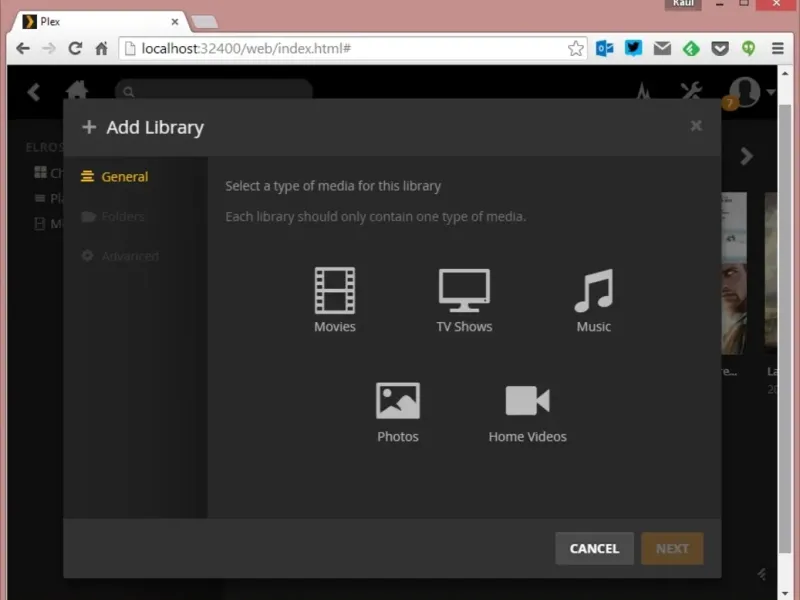
Task: Click the plus icon beside Add Library
Action: 89,127
